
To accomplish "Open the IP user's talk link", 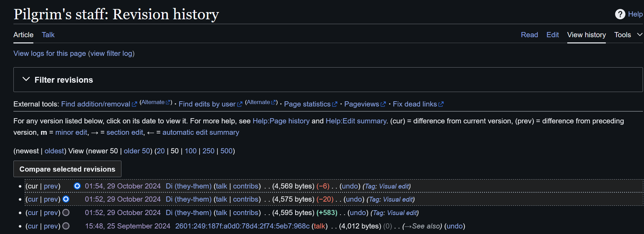I will [x=319, y=226].
